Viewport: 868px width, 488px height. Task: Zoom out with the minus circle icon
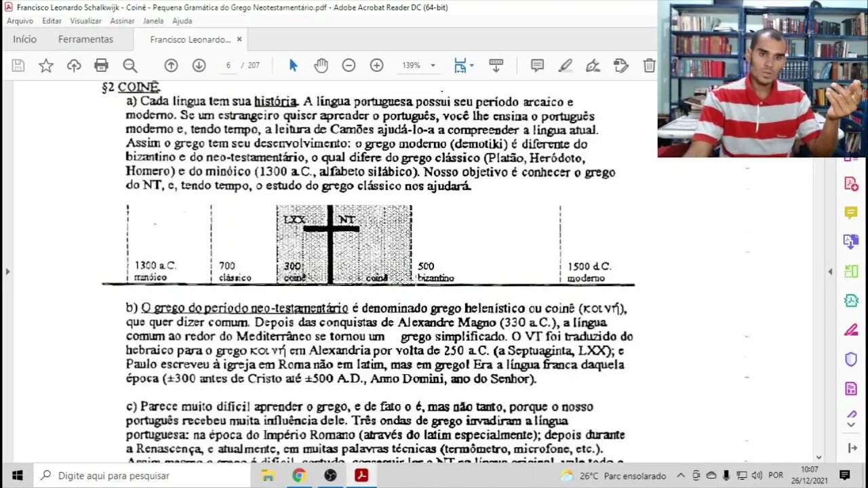coord(349,66)
